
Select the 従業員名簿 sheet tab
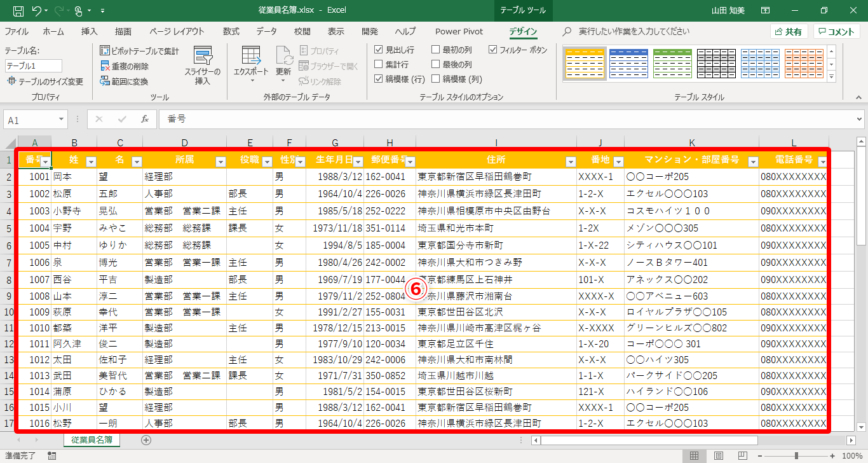coord(92,439)
